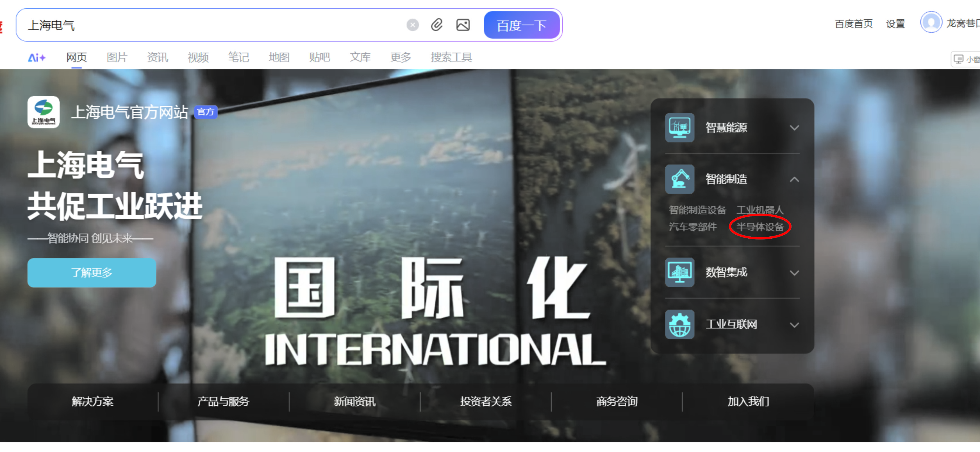
Task: Click the 工业互联网 globe gear icon
Action: tap(679, 324)
